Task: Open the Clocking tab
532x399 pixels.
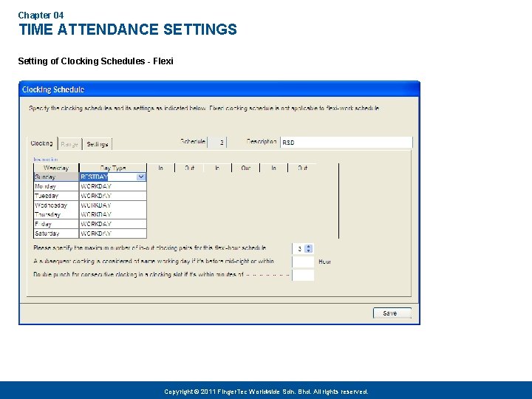Action: coord(42,143)
